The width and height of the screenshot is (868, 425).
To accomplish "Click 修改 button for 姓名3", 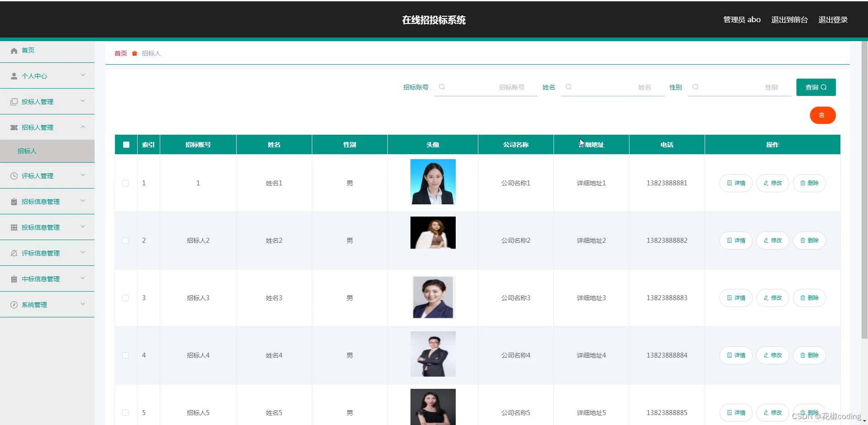I will 773,298.
